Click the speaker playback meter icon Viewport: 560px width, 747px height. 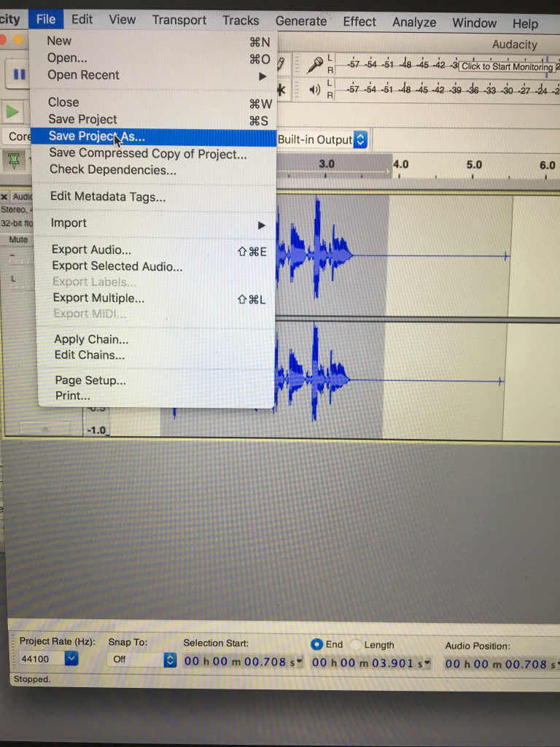point(315,90)
